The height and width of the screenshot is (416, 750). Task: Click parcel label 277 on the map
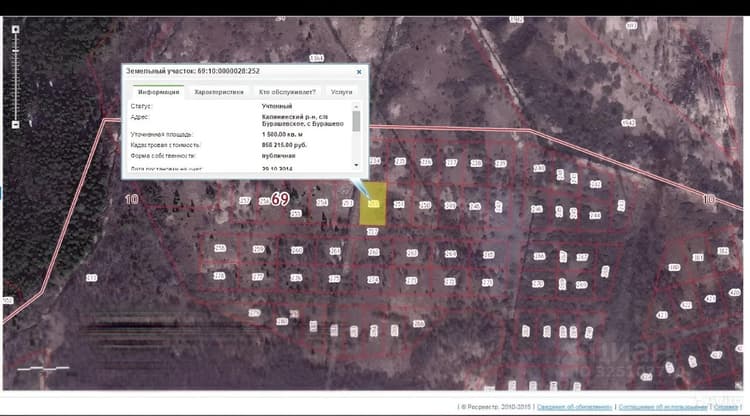[257, 277]
